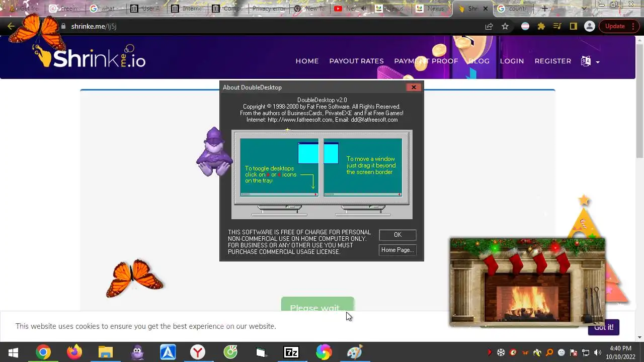The image size is (644, 362).
Task: Click the snowflake tray icon
Action: pyautogui.click(x=501, y=352)
